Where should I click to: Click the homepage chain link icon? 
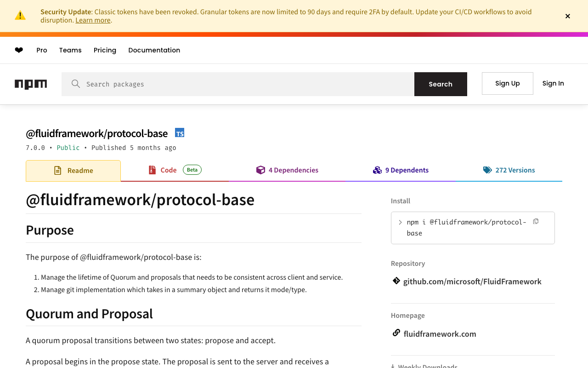pyautogui.click(x=396, y=333)
